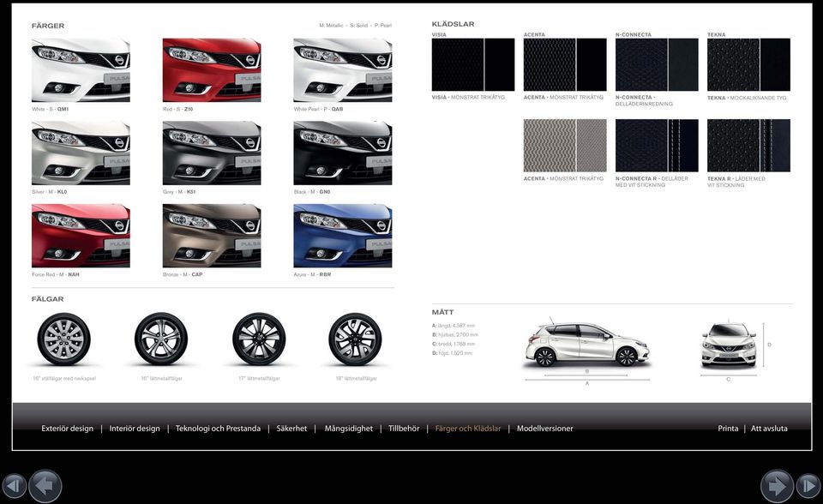Click the 'Black - M - GN0' label
This screenshot has width=823, height=504.
(312, 192)
